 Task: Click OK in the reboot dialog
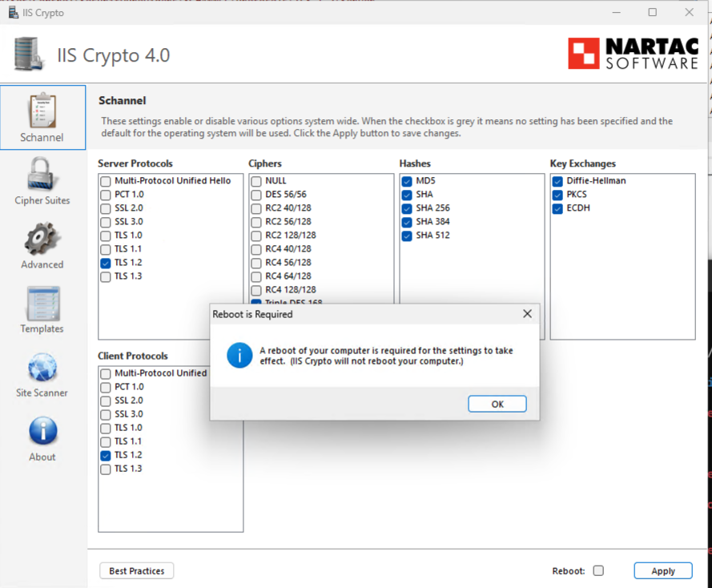[497, 404]
